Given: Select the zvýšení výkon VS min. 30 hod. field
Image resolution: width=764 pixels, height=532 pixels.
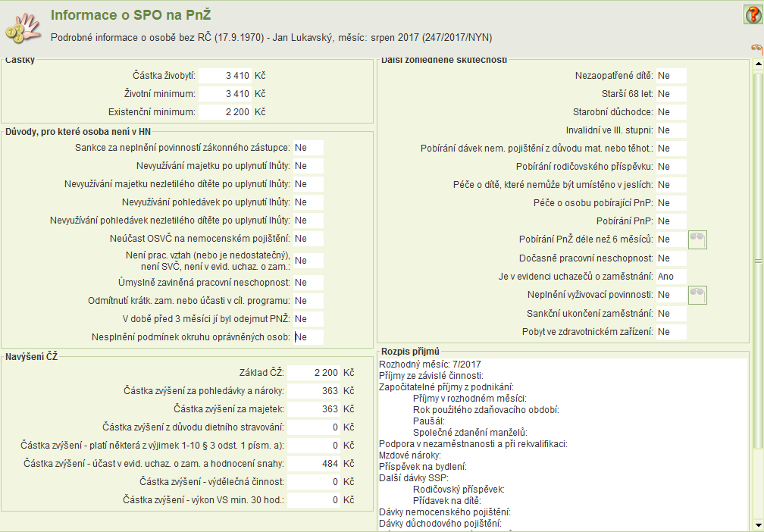Looking at the screenshot, I should [x=313, y=500].
